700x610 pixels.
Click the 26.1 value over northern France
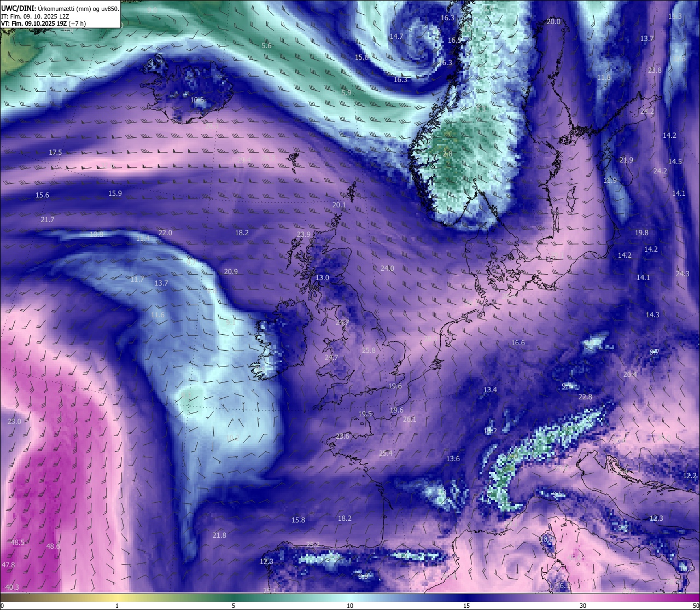(x=409, y=420)
